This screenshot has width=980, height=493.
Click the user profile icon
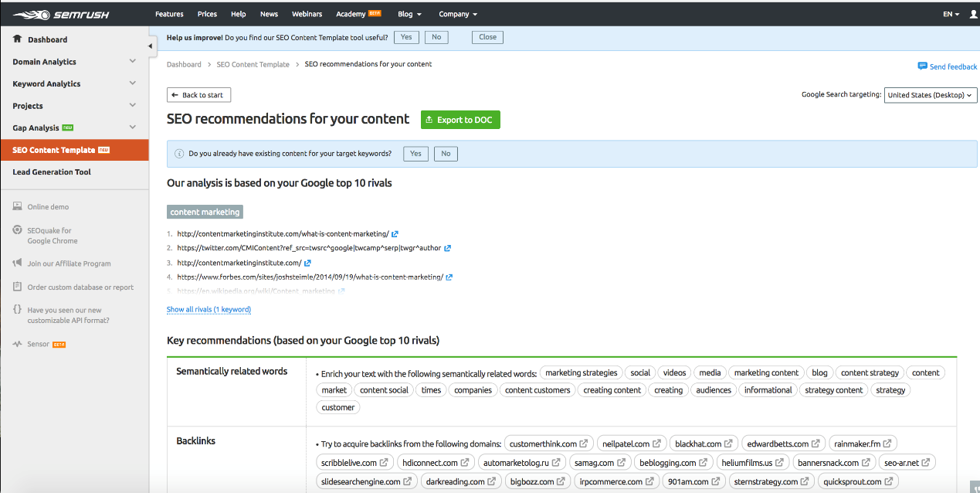coord(973,14)
